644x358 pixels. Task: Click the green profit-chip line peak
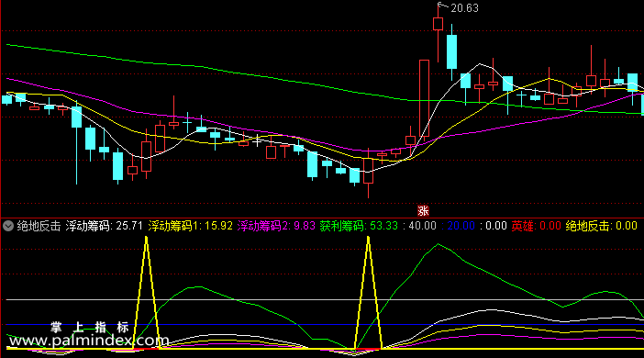pos(439,244)
